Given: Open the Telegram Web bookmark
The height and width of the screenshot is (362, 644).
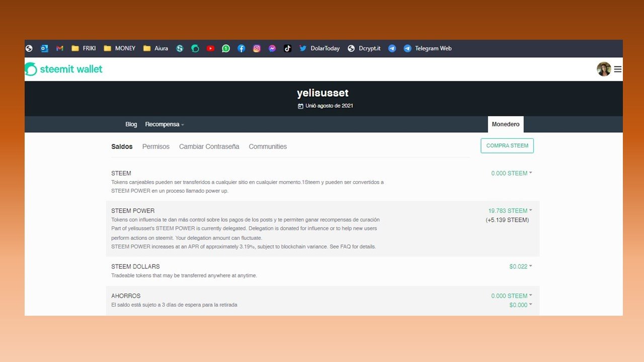Looking at the screenshot, I should click(x=428, y=48).
